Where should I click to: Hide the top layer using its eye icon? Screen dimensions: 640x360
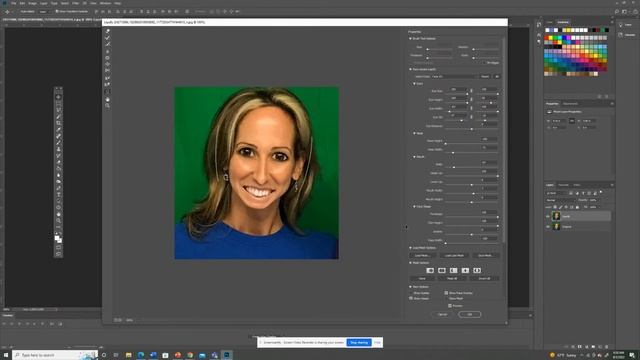point(548,216)
